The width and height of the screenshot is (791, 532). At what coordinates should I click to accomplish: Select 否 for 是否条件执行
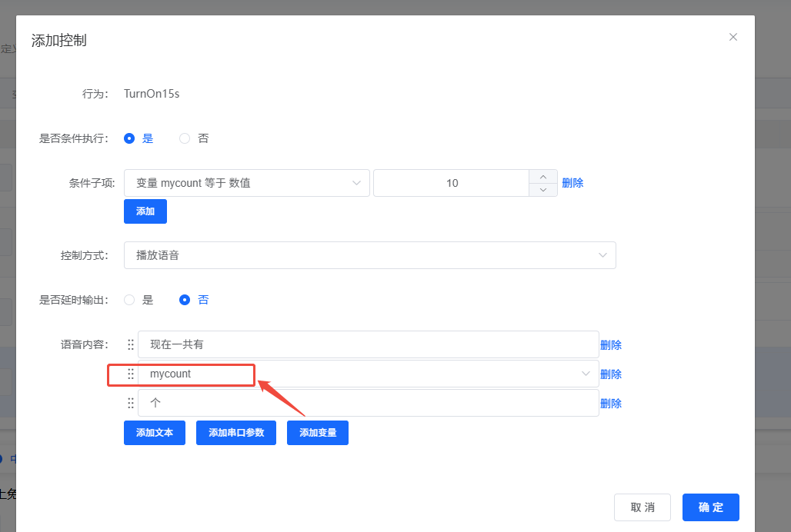coord(185,138)
